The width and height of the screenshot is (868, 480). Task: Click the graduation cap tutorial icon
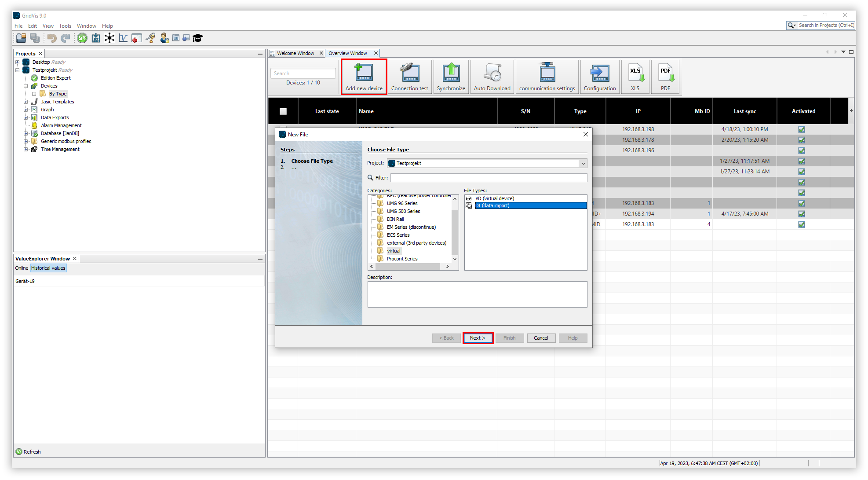coord(197,38)
